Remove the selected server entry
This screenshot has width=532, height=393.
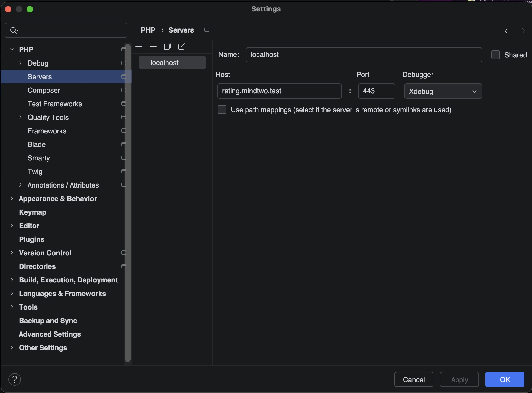tap(153, 47)
